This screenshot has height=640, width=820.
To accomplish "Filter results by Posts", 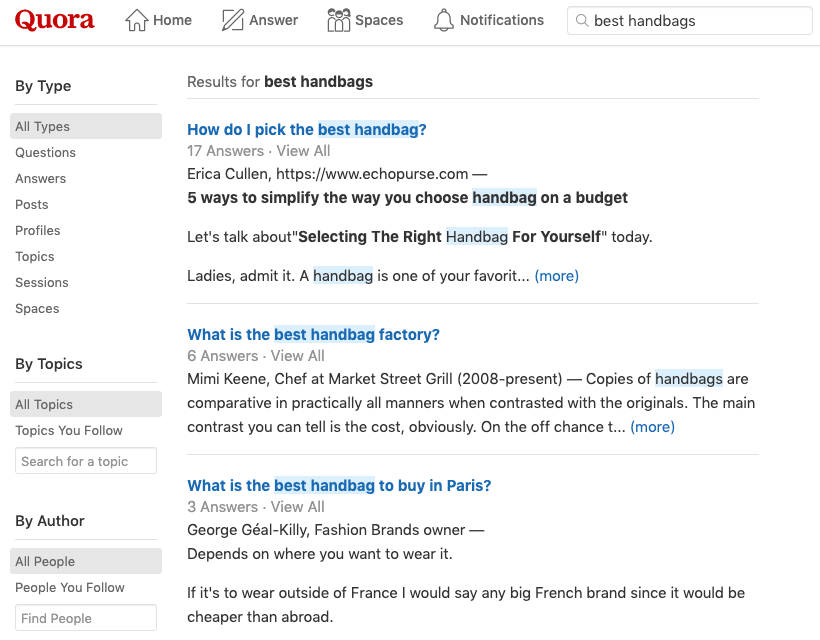I will click(x=31, y=204).
